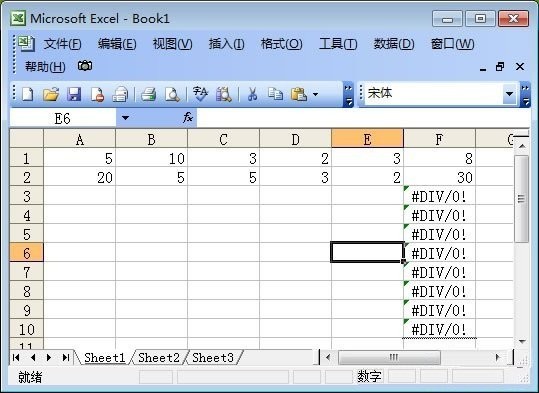539x393 pixels.
Task: Switch to the Sheet1 tab
Action: (104, 358)
